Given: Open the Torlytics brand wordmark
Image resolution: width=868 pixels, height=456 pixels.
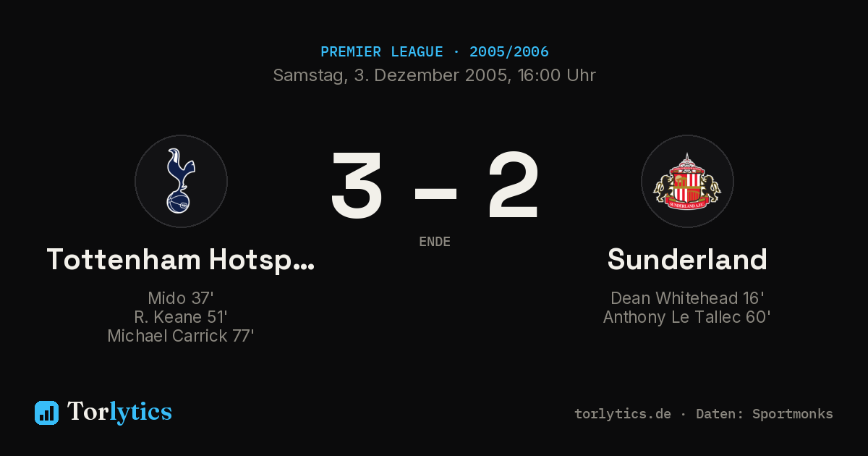Looking at the screenshot, I should click(x=119, y=412).
